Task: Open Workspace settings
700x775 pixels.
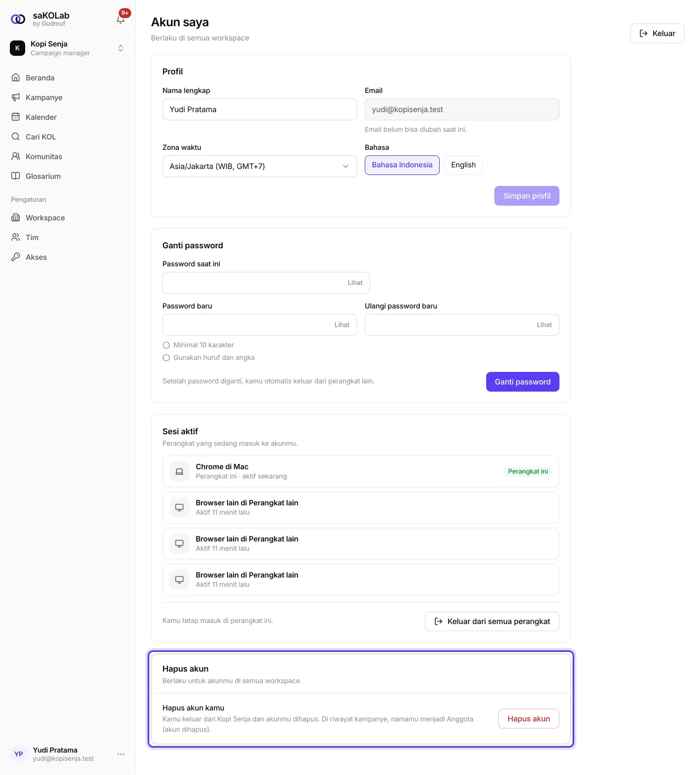Action: (x=68, y=218)
